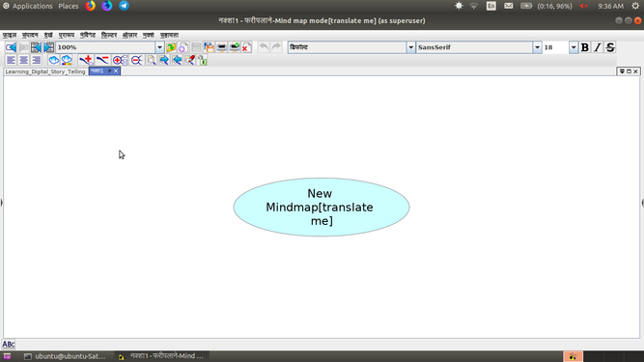
Task: Select the New Mindmap root node
Action: tap(322, 208)
